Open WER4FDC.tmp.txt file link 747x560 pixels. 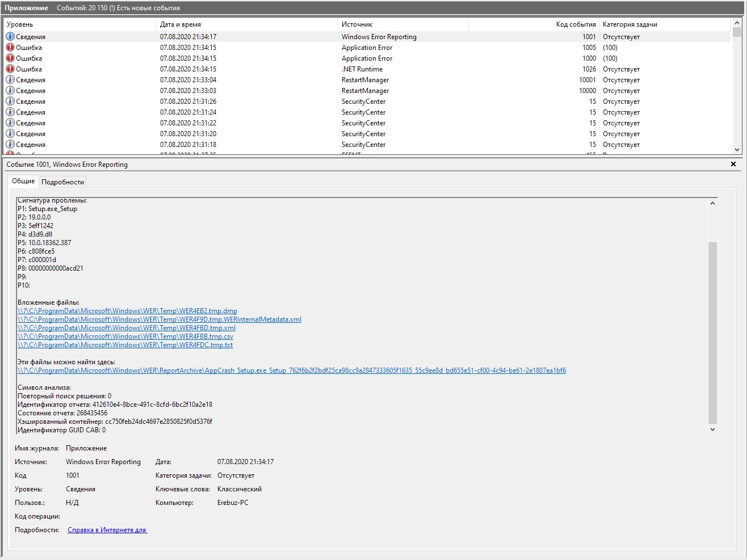click(x=125, y=345)
